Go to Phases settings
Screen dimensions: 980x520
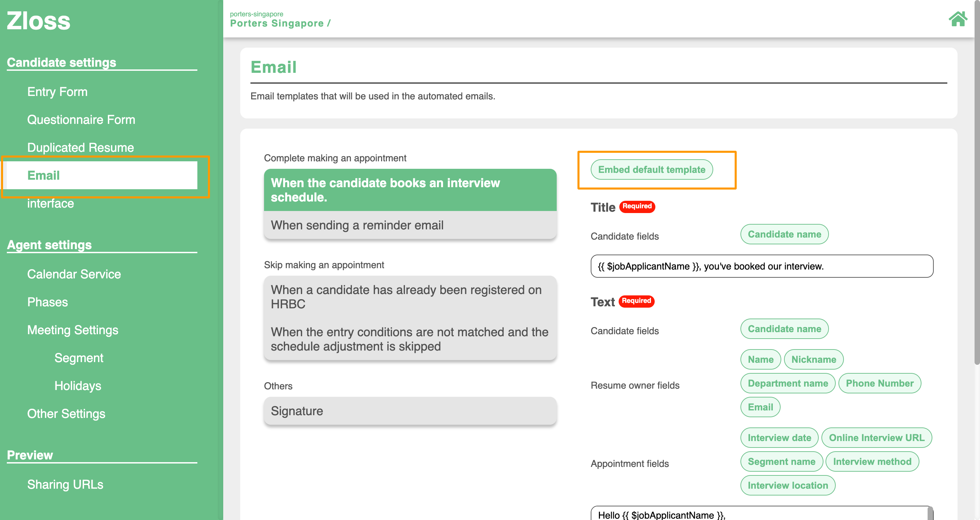(47, 302)
